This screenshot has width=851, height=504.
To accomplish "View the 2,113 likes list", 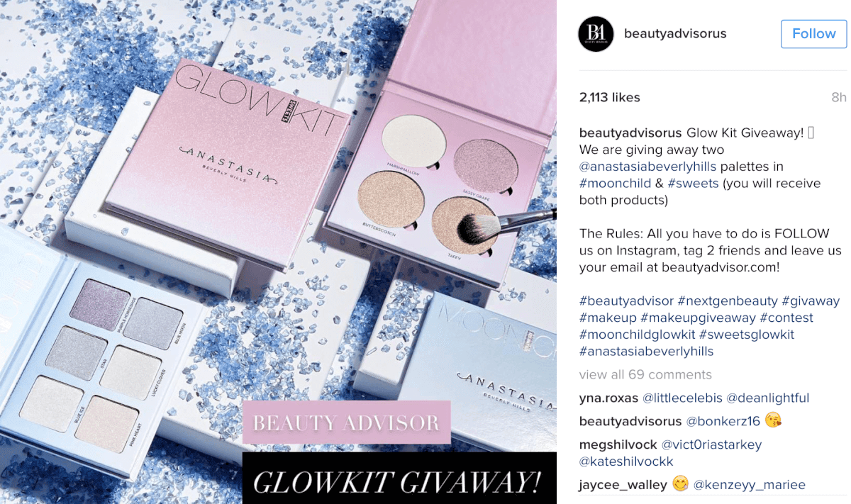I will coord(610,98).
